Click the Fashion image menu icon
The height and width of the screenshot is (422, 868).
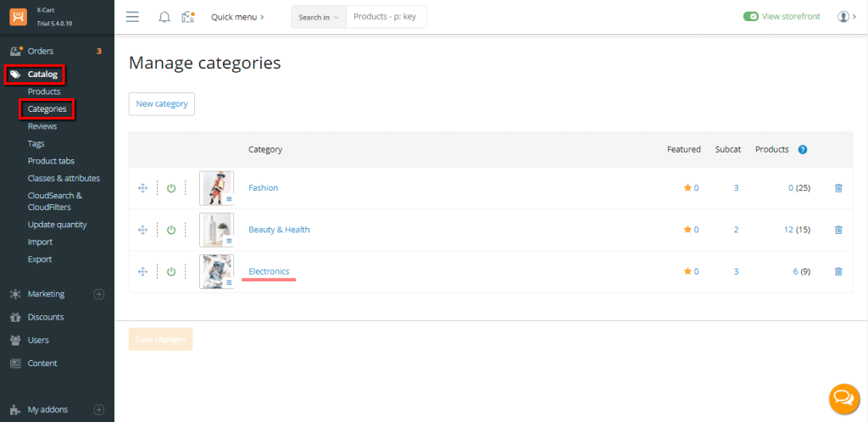coord(229,199)
